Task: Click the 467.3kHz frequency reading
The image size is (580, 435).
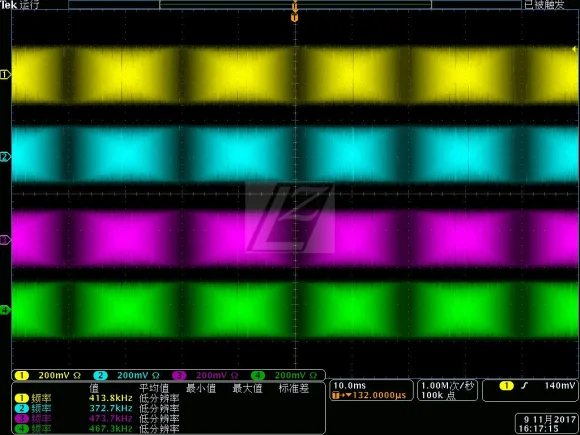Action: pos(111,428)
